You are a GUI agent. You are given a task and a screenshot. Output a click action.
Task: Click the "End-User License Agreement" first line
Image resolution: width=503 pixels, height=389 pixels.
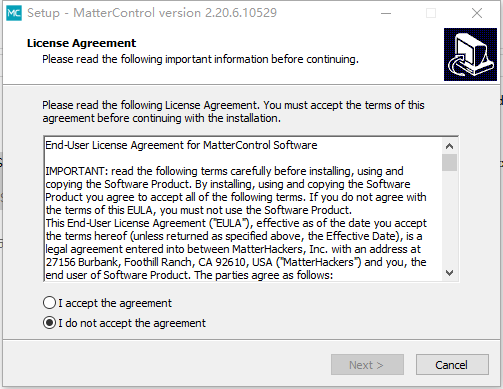pyautogui.click(x=181, y=145)
